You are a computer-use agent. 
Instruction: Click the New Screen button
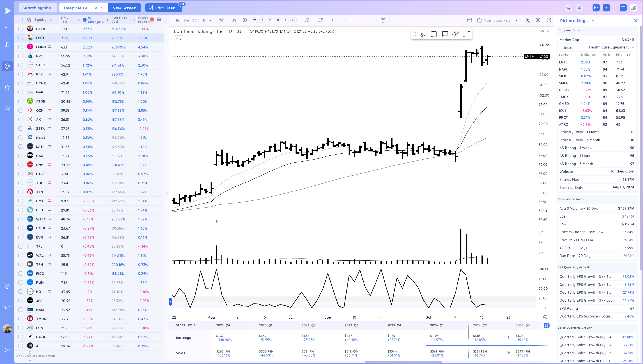pos(124,8)
